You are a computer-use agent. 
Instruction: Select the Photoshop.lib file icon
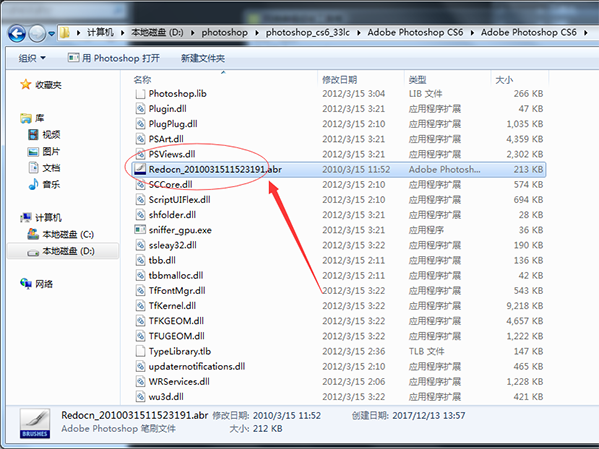pyautogui.click(x=140, y=94)
